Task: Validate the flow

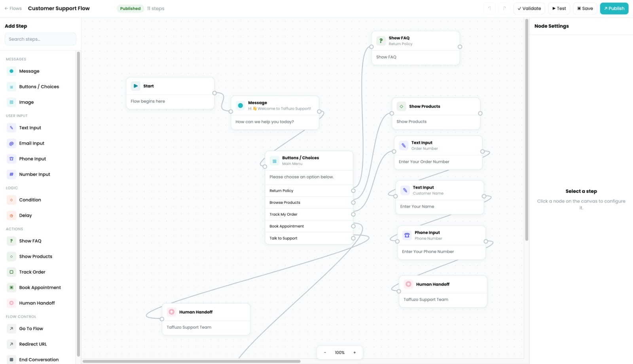Action: pos(529,8)
